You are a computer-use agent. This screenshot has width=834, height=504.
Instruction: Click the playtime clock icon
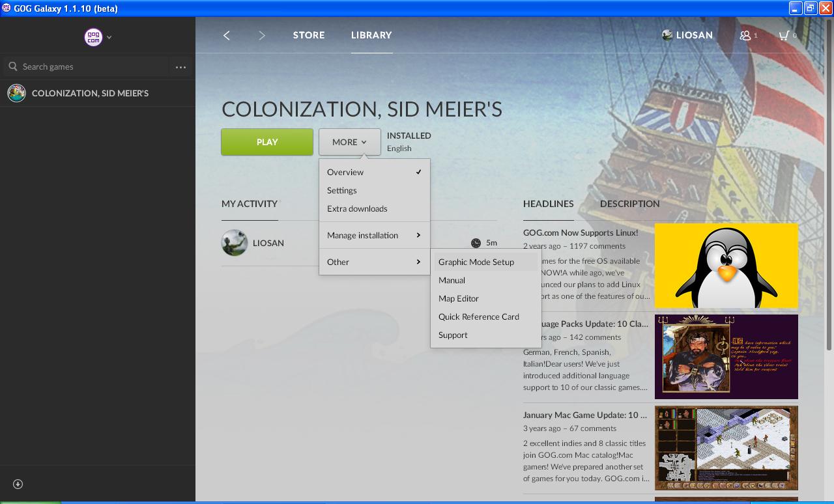click(476, 243)
